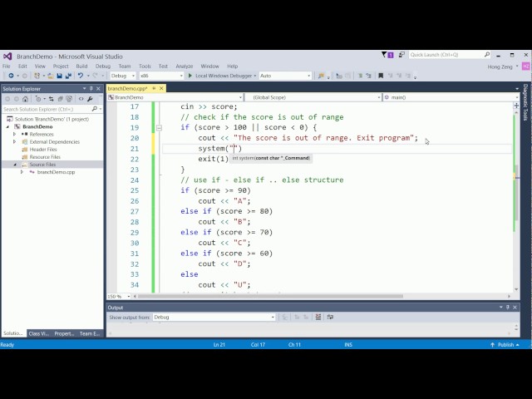Open the Debug menu
Screen dimensions: 532x399
(103, 66)
